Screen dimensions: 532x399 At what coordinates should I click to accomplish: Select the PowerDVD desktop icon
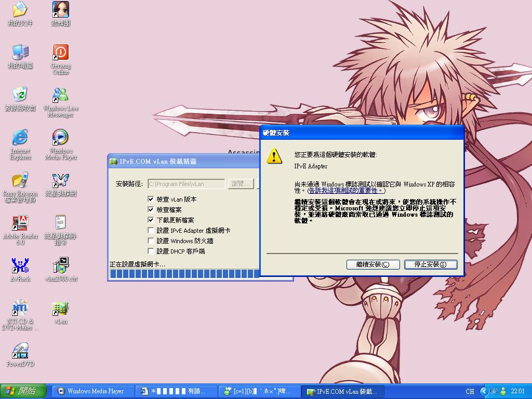click(20, 351)
